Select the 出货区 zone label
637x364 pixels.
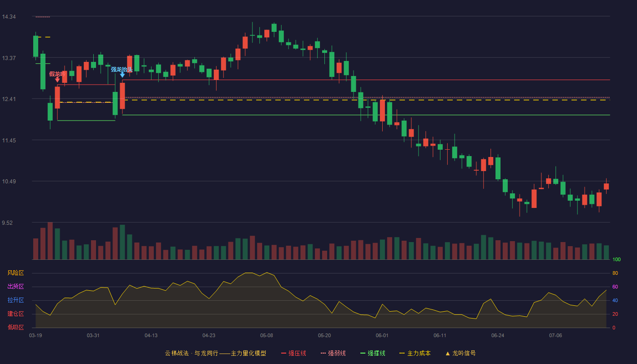tap(15, 287)
